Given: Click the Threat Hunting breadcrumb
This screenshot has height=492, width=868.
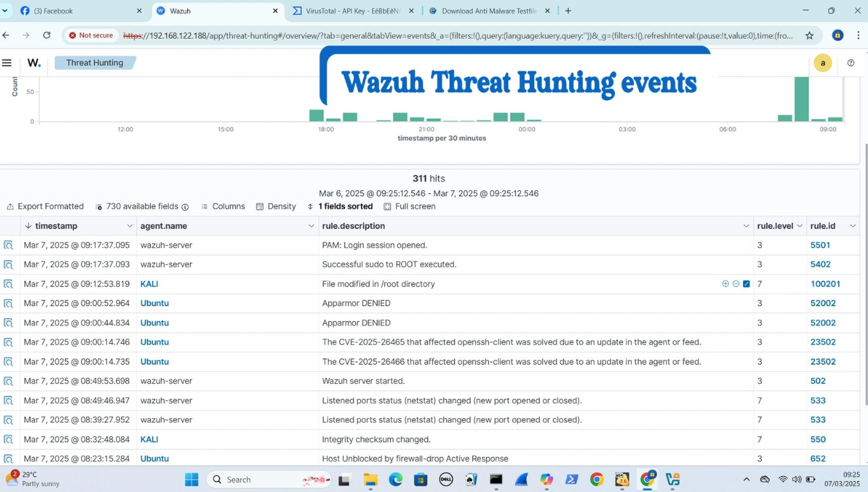Looking at the screenshot, I should (95, 63).
